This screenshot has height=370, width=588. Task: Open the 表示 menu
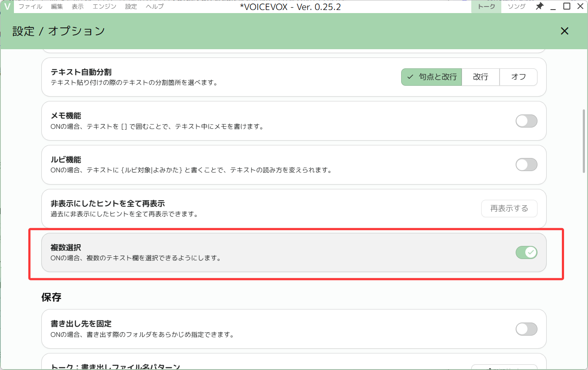click(x=78, y=7)
